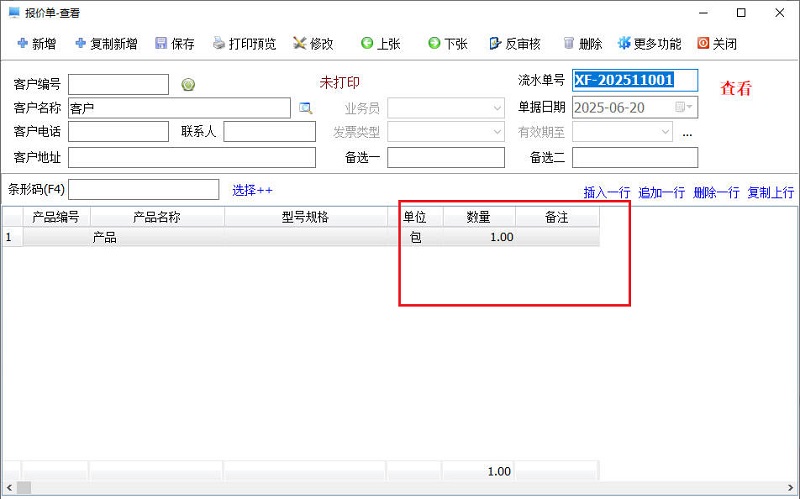Screen dimensions: 800x499
Task: Minimize the 报价单-查看 window
Action: (704, 13)
